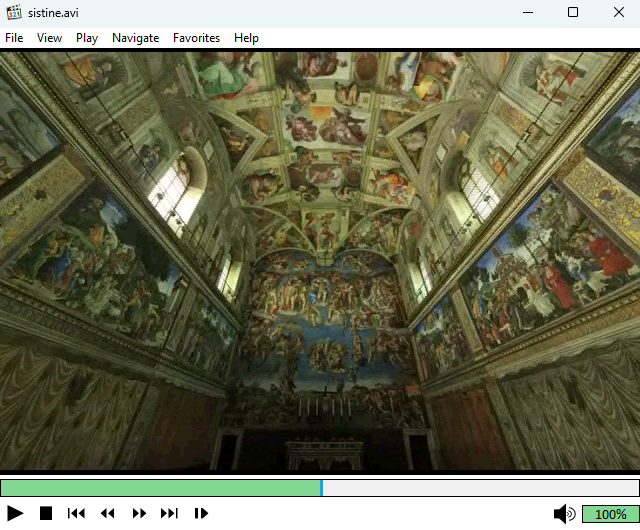Click the blue seek position marker
Image resolution: width=640 pixels, height=530 pixels.
(x=322, y=488)
